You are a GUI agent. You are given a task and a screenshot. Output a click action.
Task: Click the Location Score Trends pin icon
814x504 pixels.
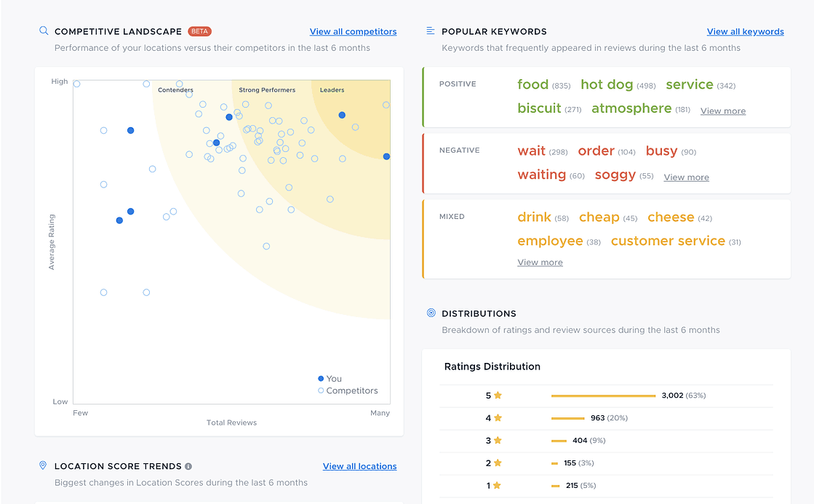pos(43,465)
